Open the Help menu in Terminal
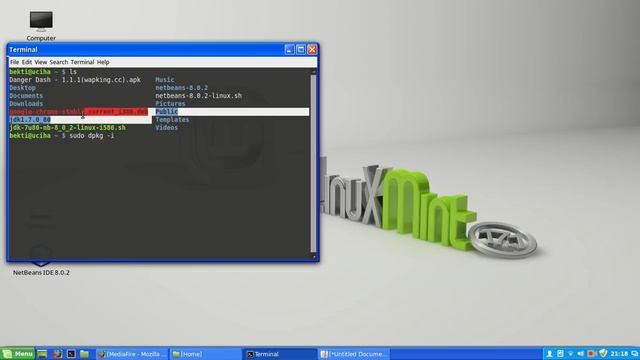Screen dimensions: 640x360 (103, 62)
